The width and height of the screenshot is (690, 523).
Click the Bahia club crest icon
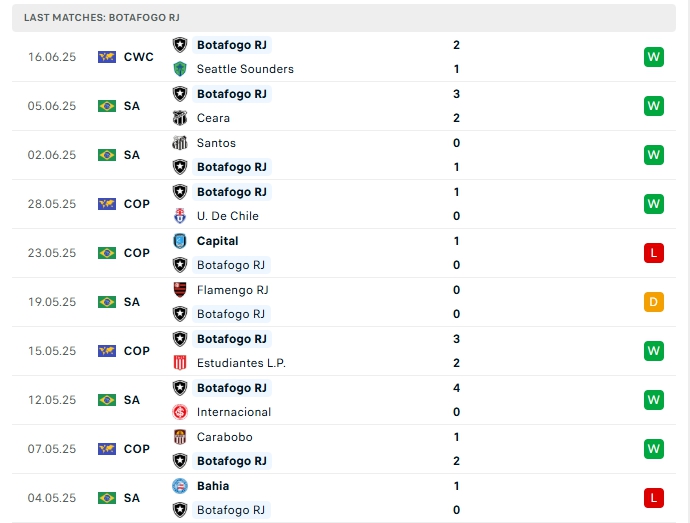tap(180, 486)
